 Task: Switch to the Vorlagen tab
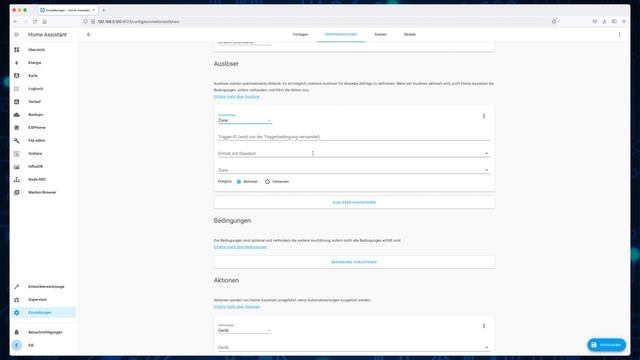[x=300, y=35]
